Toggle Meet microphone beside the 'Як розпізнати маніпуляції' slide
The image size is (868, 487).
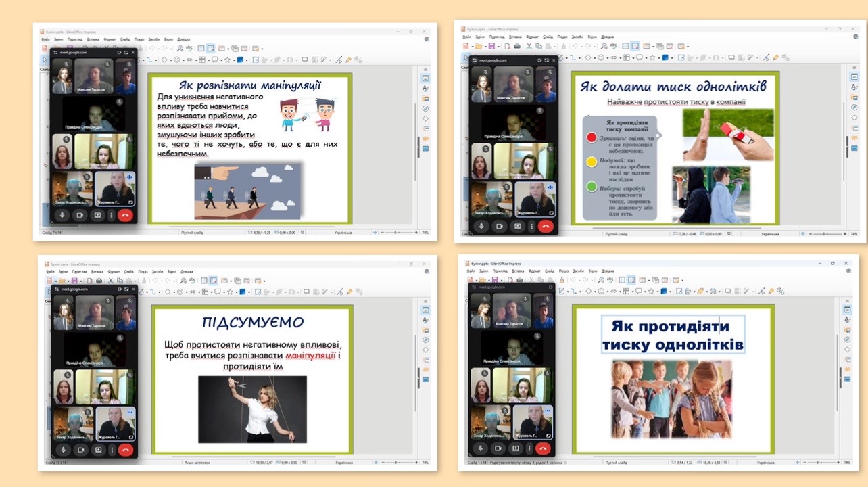(63, 216)
